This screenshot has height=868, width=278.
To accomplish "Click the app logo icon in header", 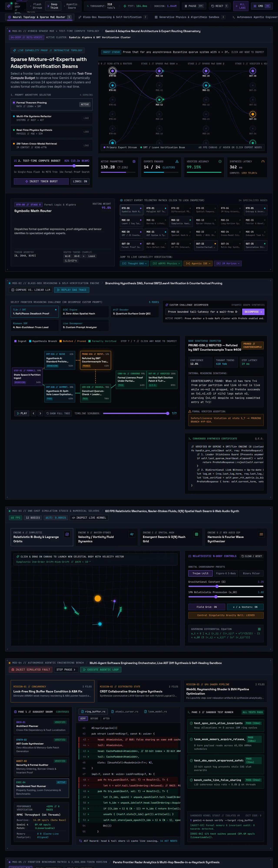I will (x=9, y=6).
